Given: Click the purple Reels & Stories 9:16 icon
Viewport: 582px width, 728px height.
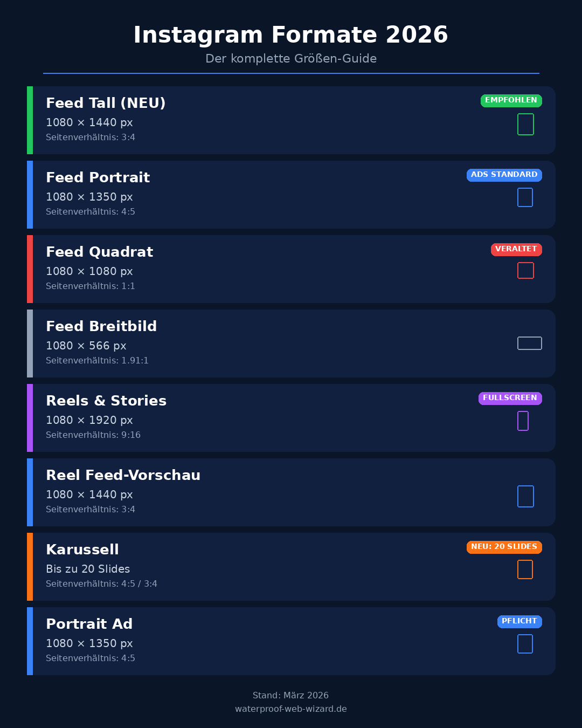Looking at the screenshot, I should pyautogui.click(x=523, y=421).
